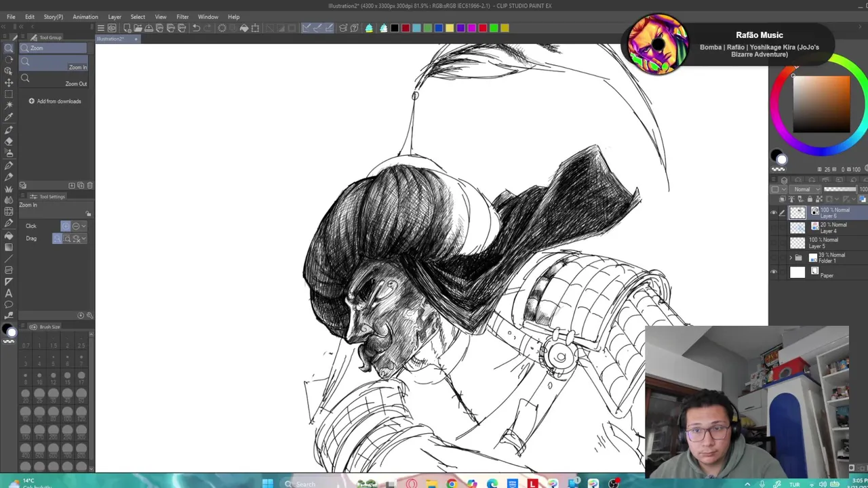The image size is (868, 488).
Task: Click Add from downloads
Action: tap(54, 102)
